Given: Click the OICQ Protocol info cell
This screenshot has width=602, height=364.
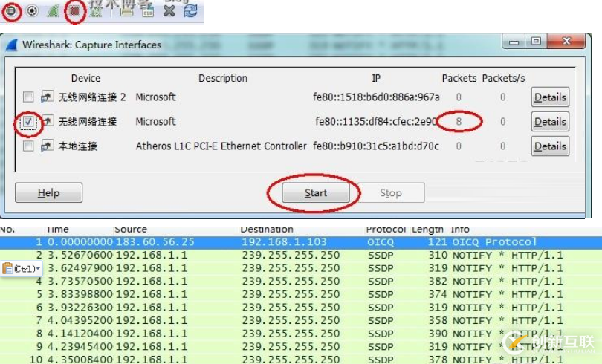Looking at the screenshot, I should tap(494, 242).
